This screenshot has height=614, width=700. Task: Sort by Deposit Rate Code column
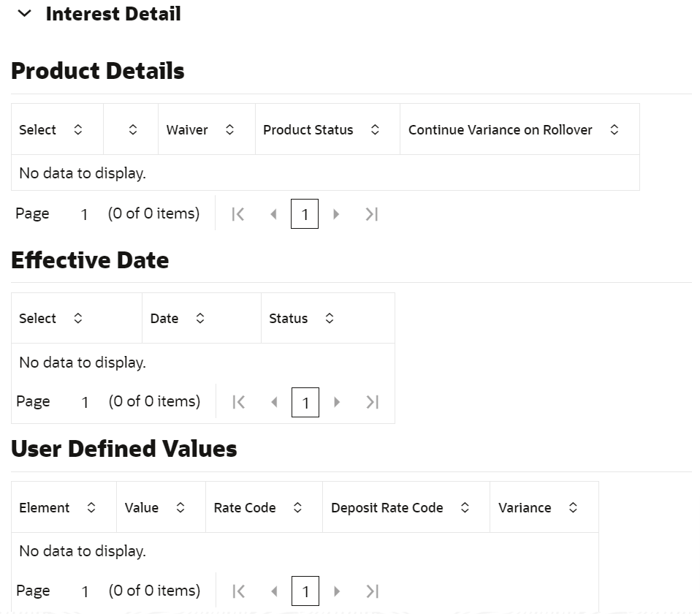pos(465,507)
